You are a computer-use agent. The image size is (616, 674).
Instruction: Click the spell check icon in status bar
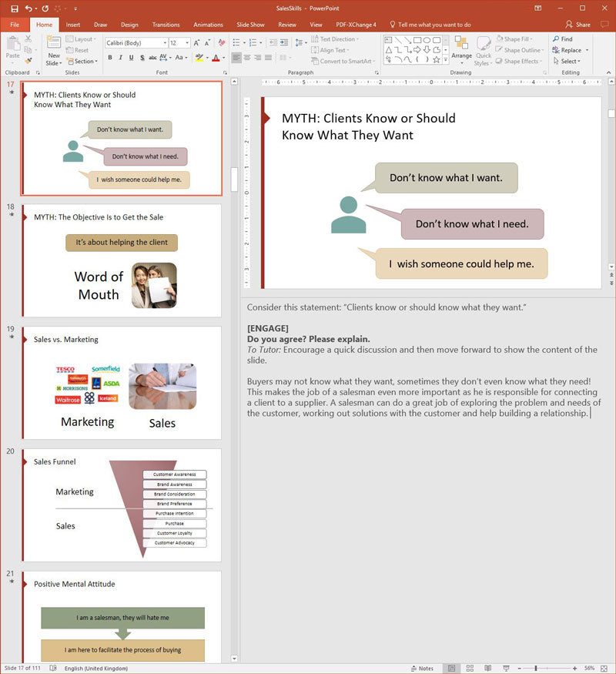53,668
